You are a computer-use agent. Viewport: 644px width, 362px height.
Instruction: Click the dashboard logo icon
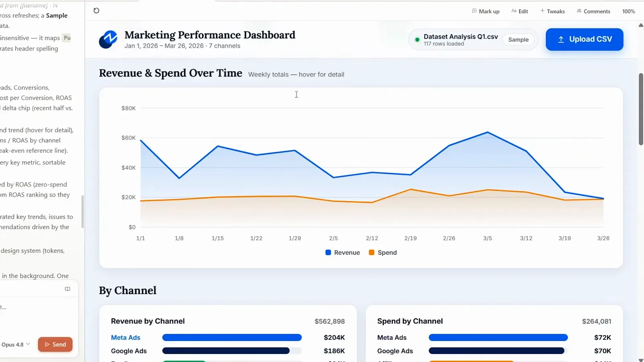[x=108, y=39]
